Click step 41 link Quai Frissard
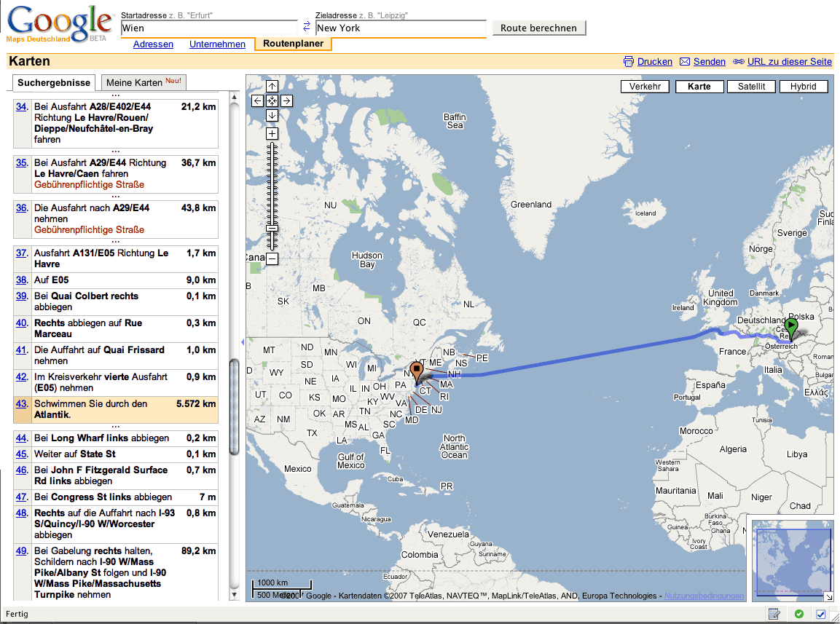Image resolution: width=840 pixels, height=624 pixels. click(x=21, y=349)
